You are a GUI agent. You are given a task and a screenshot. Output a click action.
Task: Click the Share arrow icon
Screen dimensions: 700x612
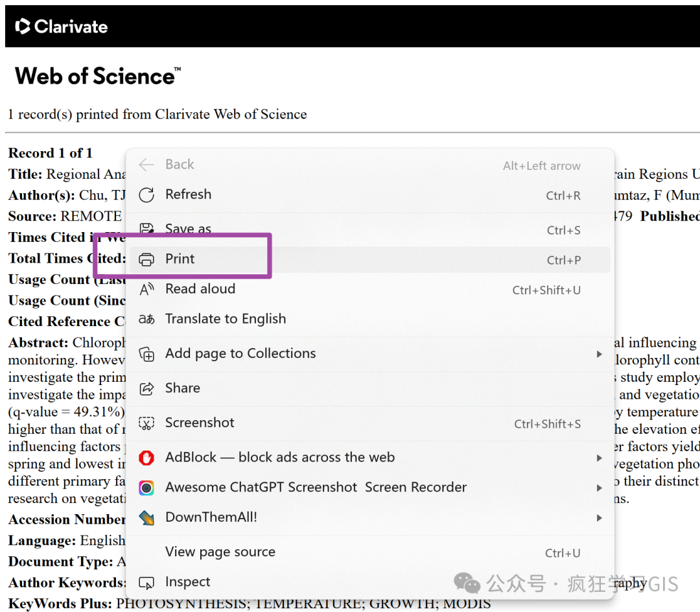coord(146,388)
